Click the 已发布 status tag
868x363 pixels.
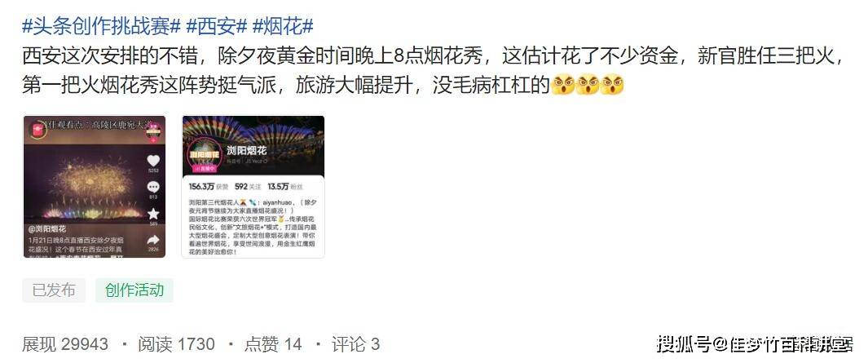[54, 290]
